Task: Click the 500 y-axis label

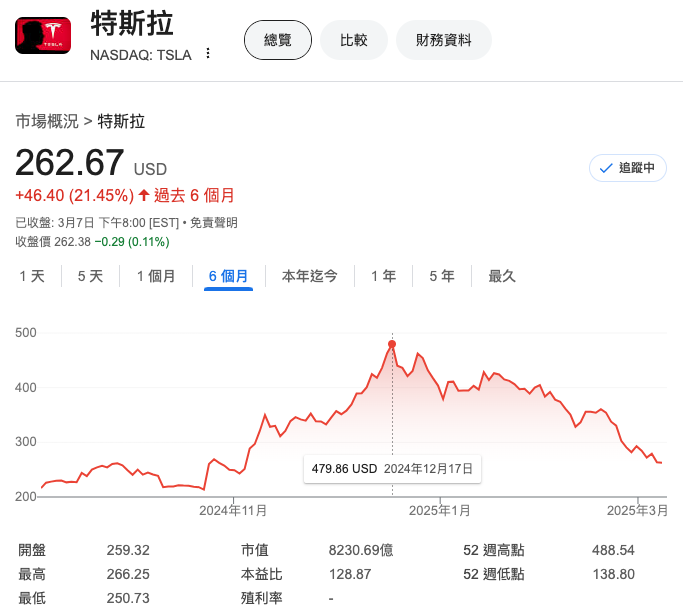Action: pos(26,333)
